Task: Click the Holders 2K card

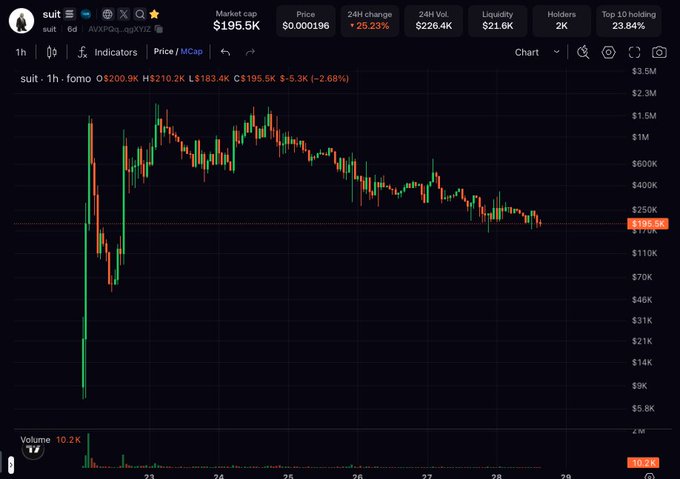Action: pos(561,20)
